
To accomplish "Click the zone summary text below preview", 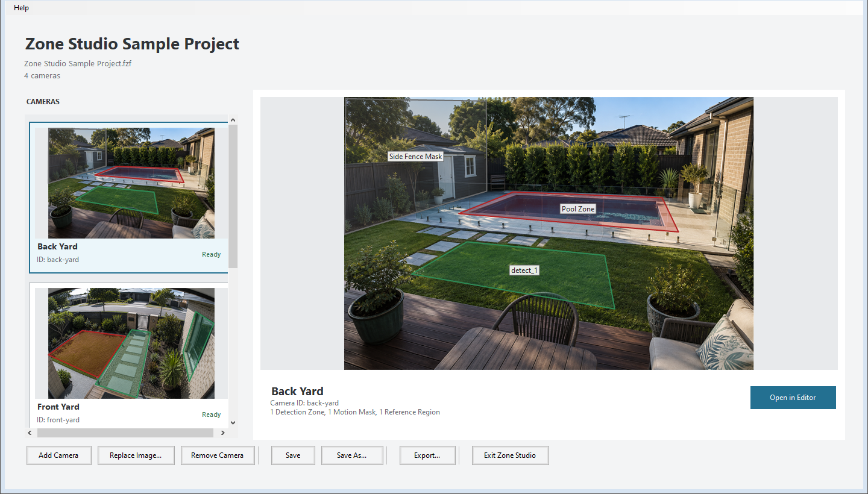I will pyautogui.click(x=355, y=412).
